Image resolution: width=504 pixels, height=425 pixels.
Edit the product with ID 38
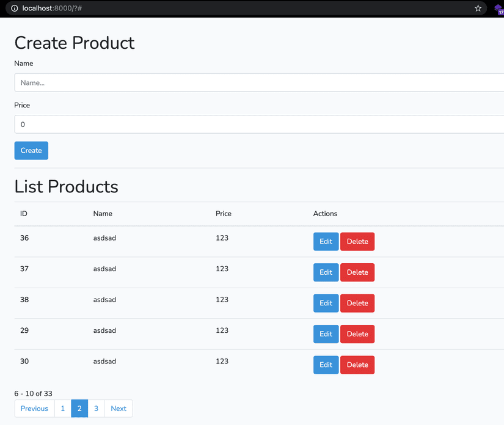click(x=326, y=303)
